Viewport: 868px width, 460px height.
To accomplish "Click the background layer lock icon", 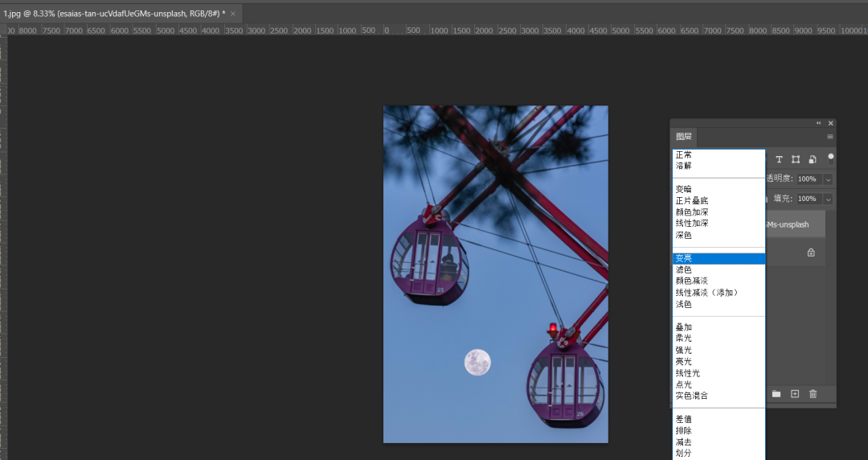I will (811, 253).
